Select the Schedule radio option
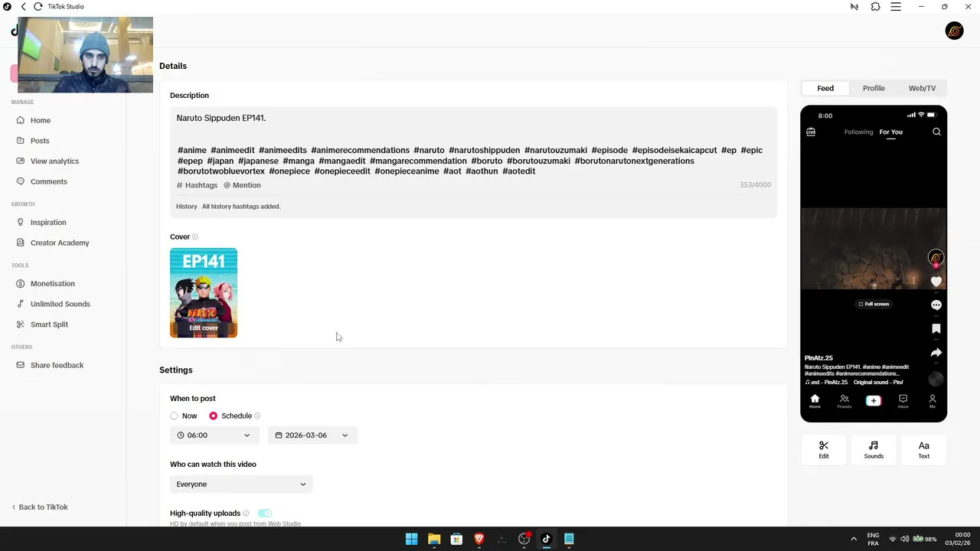Viewport: 980px width, 551px height. coord(213,416)
